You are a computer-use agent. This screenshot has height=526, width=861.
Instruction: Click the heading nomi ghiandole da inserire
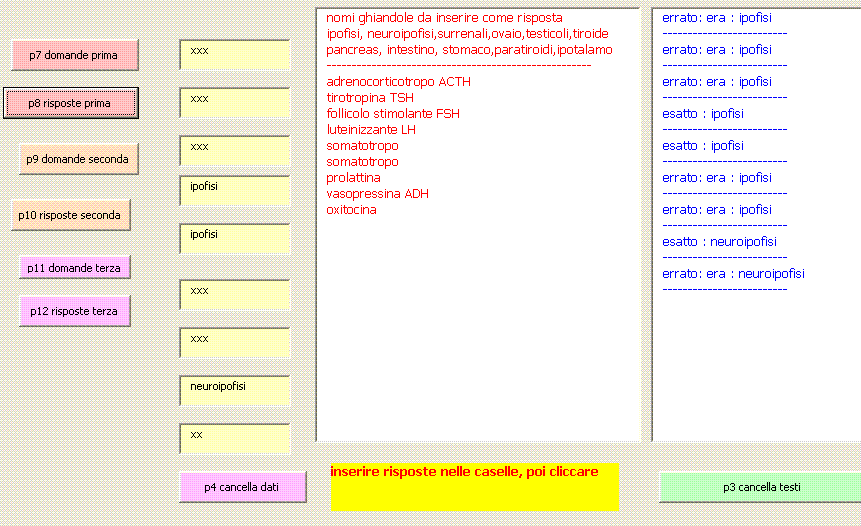point(444,18)
